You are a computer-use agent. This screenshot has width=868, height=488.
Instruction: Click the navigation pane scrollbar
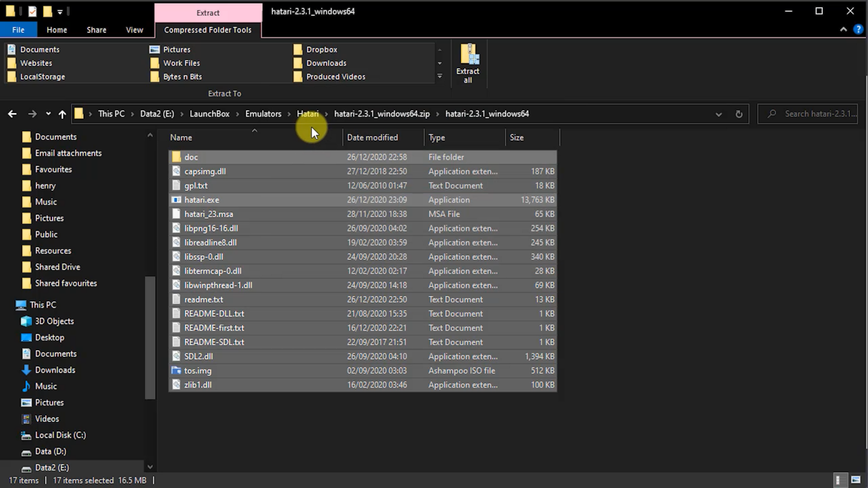150,339
